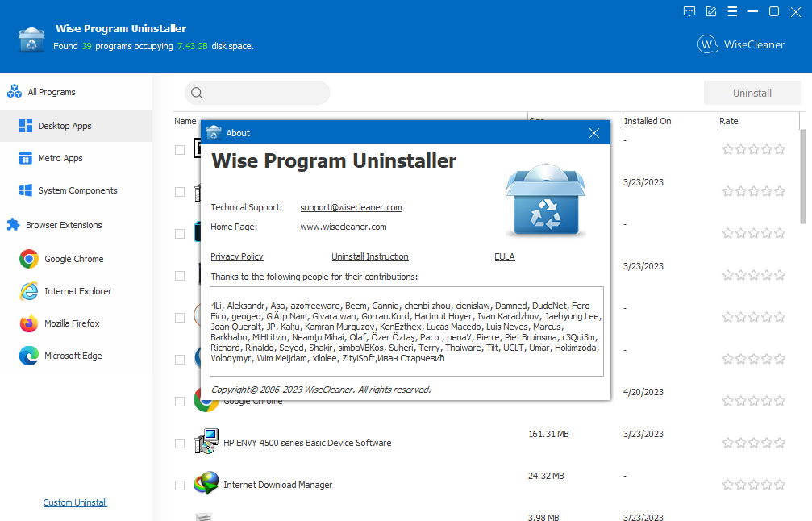
Task: Click the Mozilla Firefox icon in the sidebar
Action: coord(29,323)
